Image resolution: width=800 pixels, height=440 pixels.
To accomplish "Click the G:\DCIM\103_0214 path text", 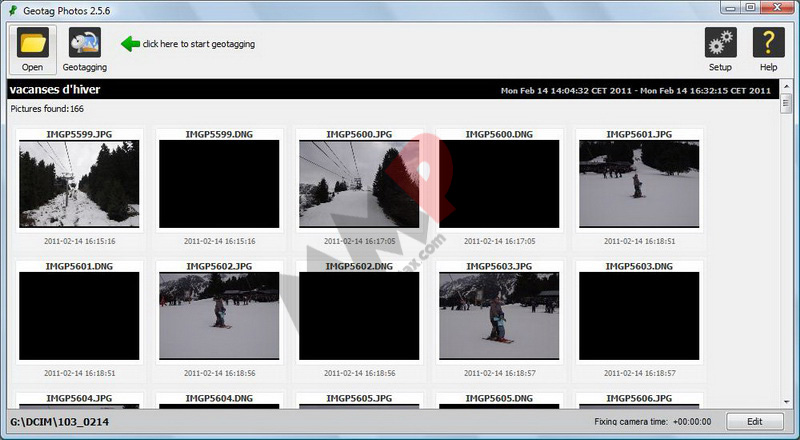I will [60, 422].
